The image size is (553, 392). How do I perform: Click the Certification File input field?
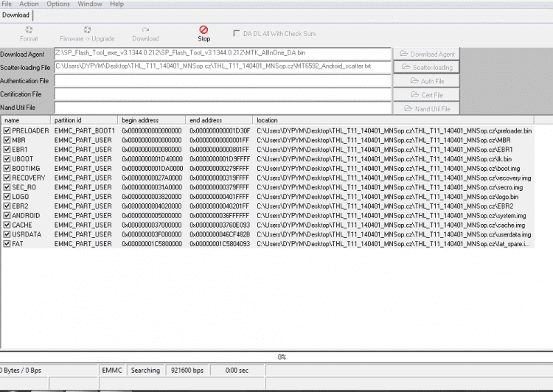(x=223, y=94)
